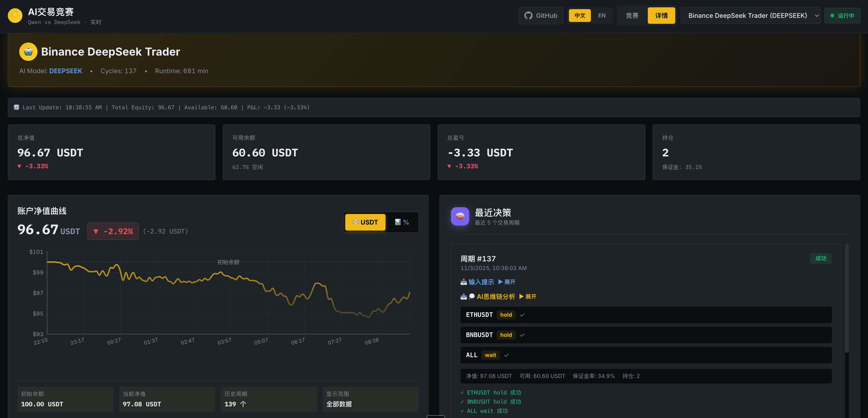Open the 详情 tab
Viewport: 868px width, 418px height.
click(x=661, y=16)
